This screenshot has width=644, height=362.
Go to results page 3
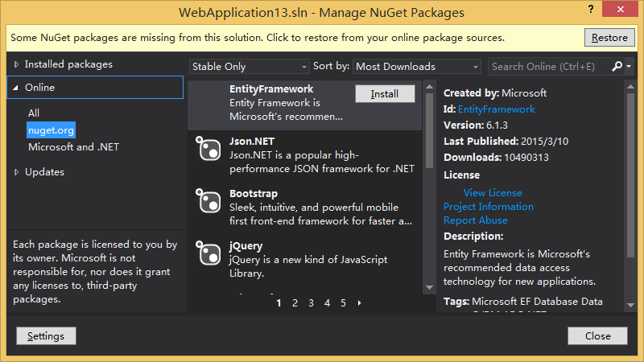[311, 303]
